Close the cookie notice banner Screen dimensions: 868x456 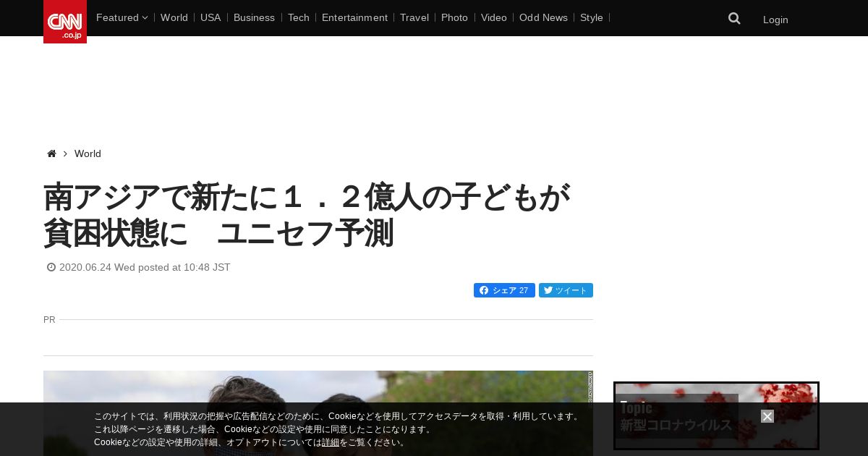[x=767, y=416]
